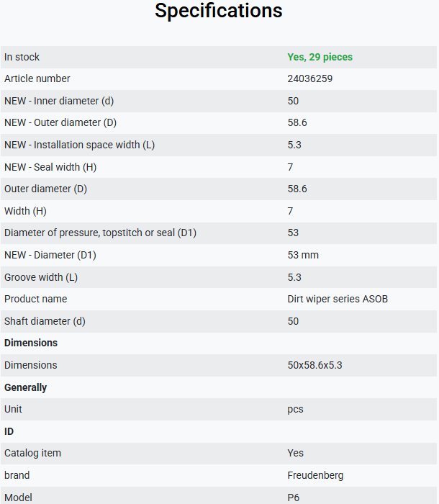Select the 'Generally' section heading

[25, 387]
